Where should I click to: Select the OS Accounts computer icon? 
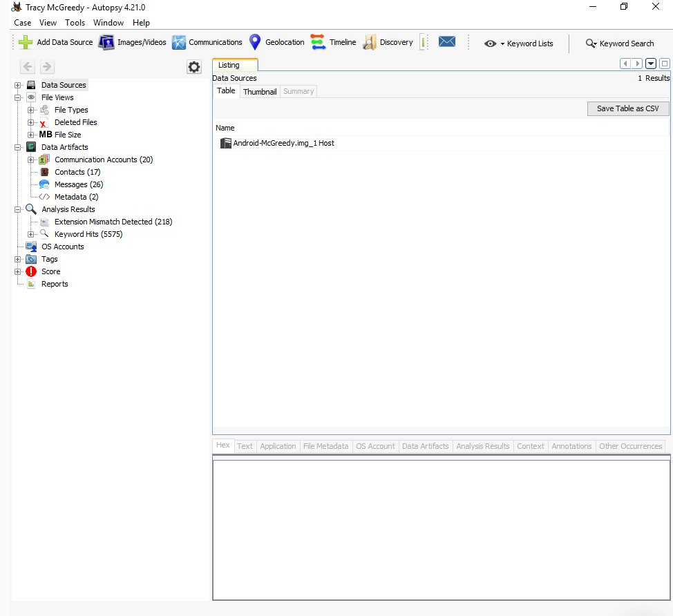point(31,247)
